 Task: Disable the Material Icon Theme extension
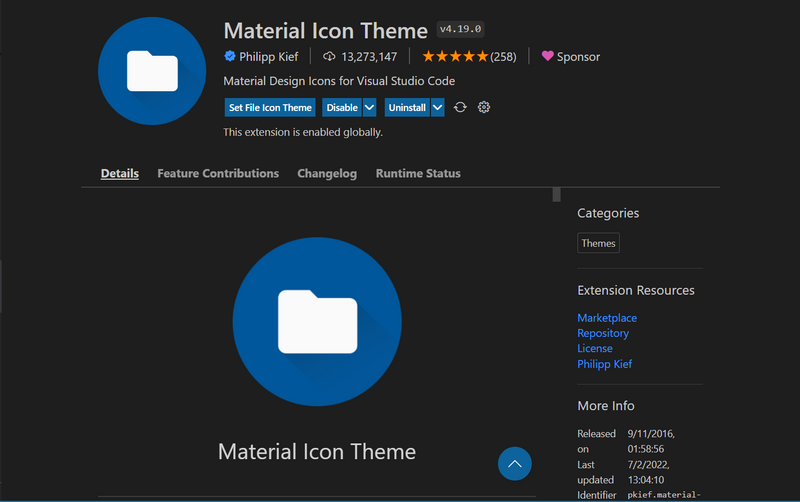point(342,108)
